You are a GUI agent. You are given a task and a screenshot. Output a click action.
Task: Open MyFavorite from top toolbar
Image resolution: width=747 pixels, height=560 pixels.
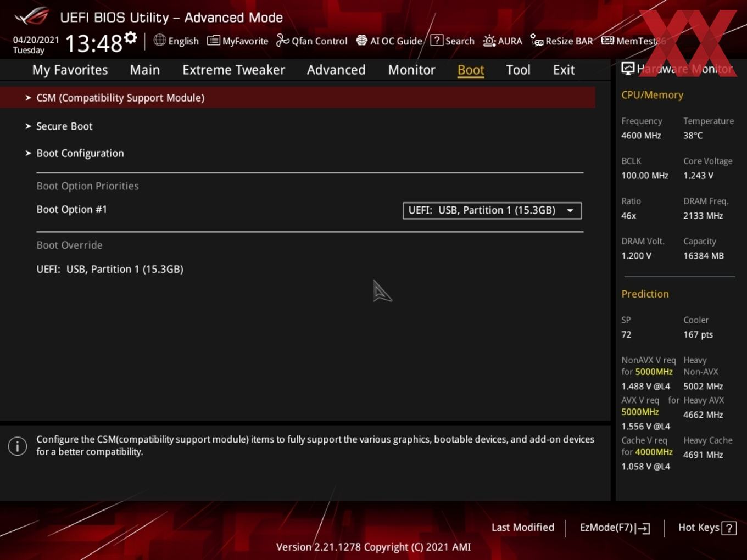[x=245, y=41]
